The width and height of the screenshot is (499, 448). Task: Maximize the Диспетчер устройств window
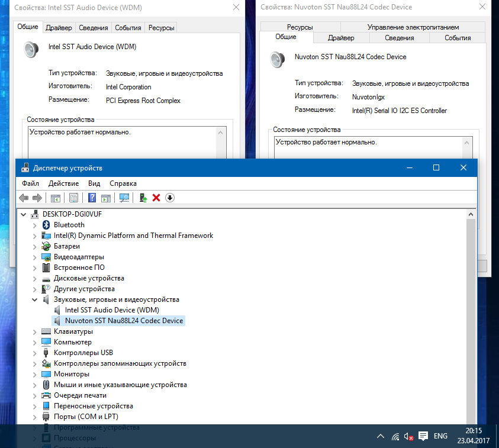click(436, 167)
